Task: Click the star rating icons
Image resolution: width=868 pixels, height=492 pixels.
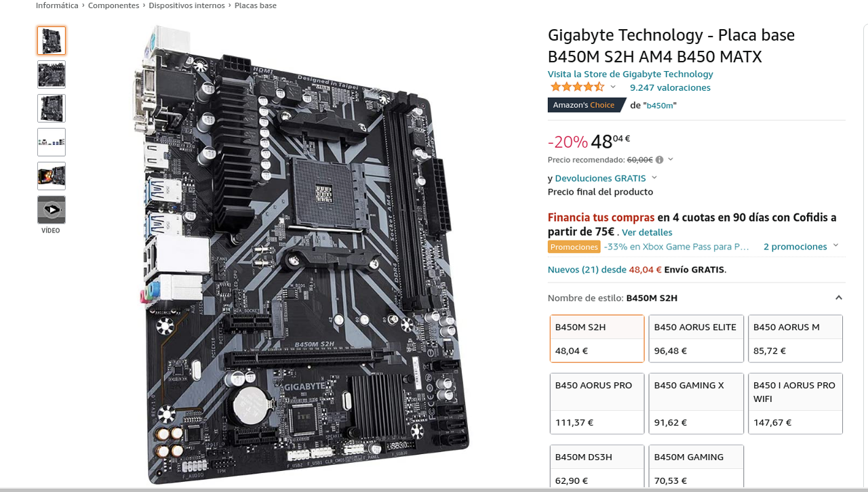Action: click(577, 87)
